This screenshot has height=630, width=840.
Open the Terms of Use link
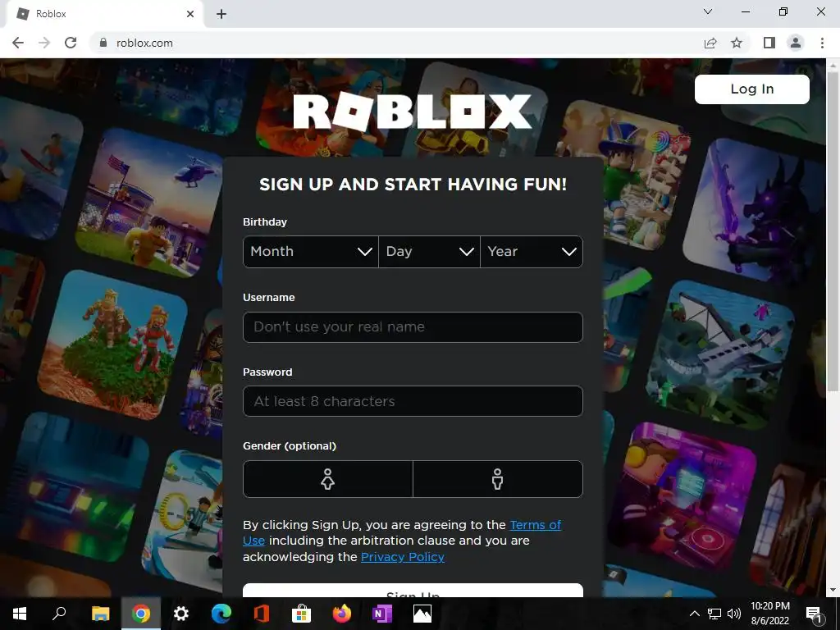pyautogui.click(x=535, y=525)
